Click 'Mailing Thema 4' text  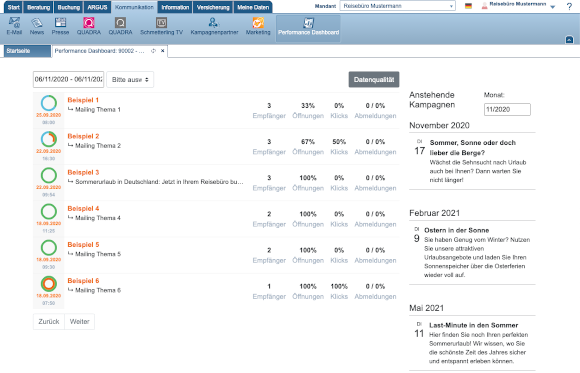[x=98, y=218]
